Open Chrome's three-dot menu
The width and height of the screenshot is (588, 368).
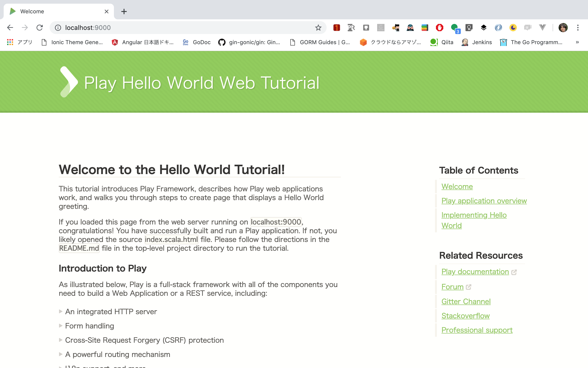578,28
